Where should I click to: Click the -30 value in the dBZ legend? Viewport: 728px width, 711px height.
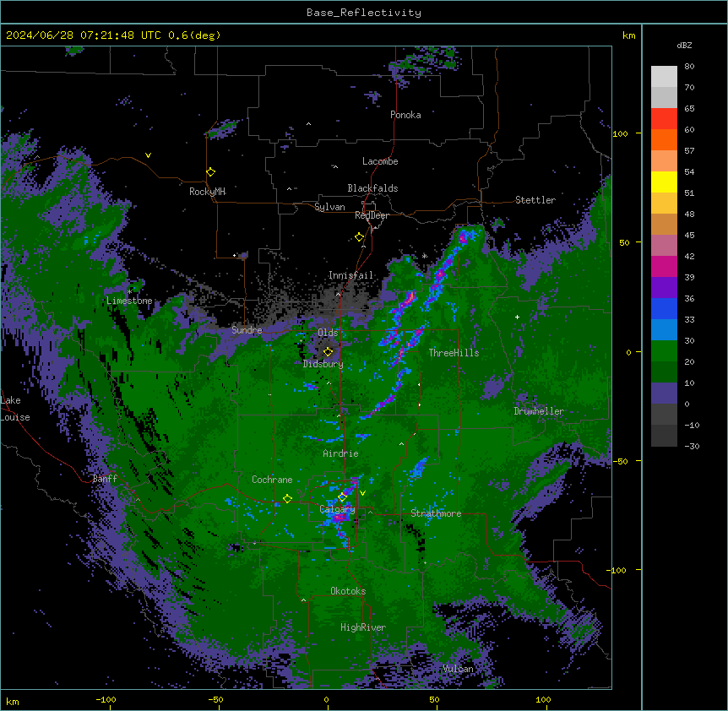(692, 447)
